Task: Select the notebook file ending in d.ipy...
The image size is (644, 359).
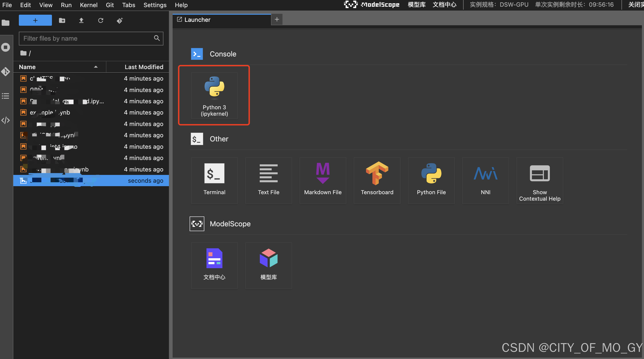Action: tap(91, 101)
